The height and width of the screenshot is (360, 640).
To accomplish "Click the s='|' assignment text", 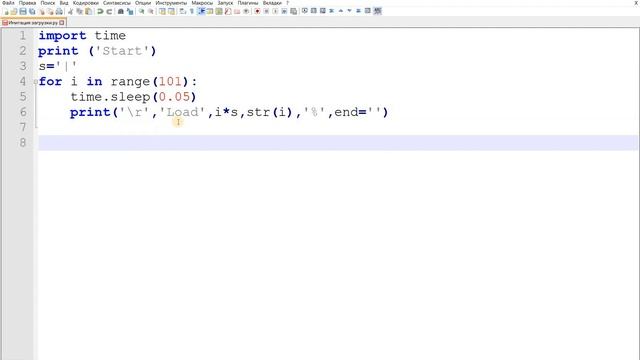I will (58, 66).
